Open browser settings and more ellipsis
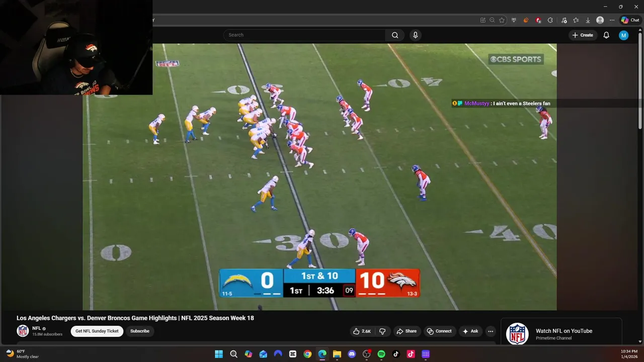 point(612,20)
